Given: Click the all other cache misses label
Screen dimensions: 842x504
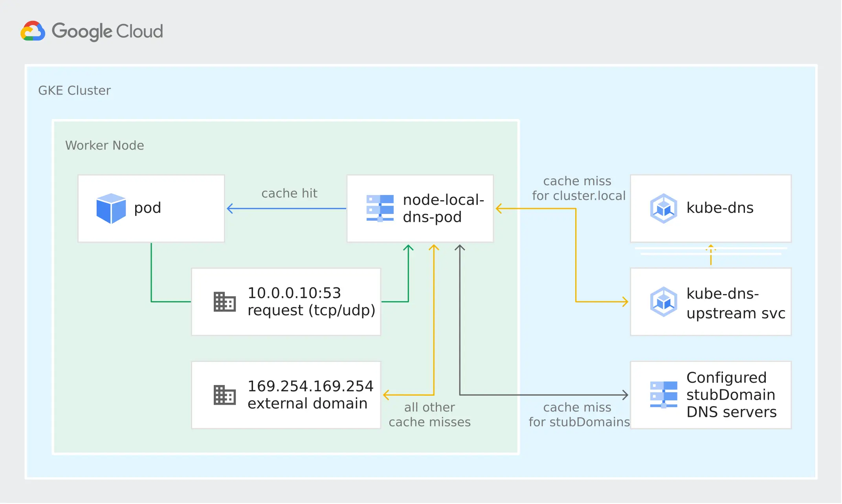Looking at the screenshot, I should pos(430,415).
